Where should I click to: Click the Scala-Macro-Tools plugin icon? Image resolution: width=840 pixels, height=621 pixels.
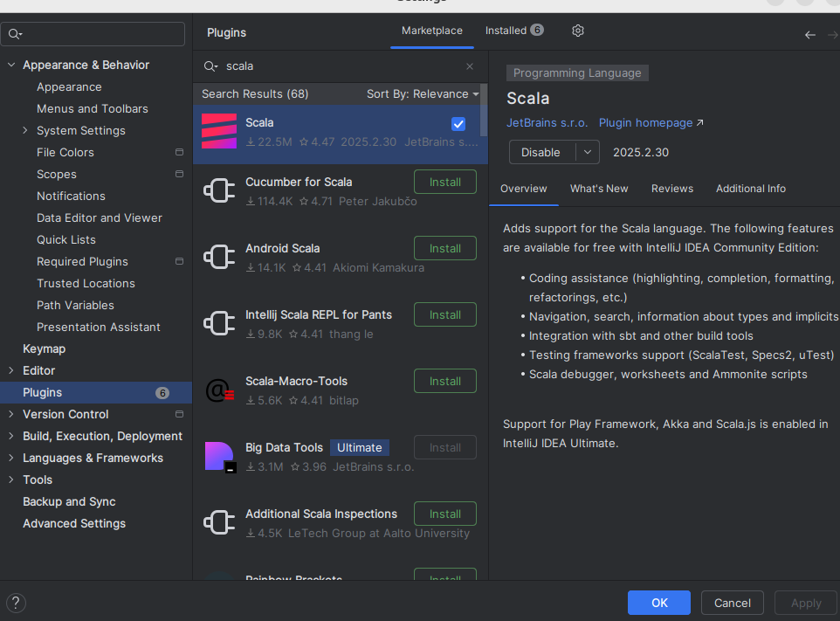[x=219, y=390]
